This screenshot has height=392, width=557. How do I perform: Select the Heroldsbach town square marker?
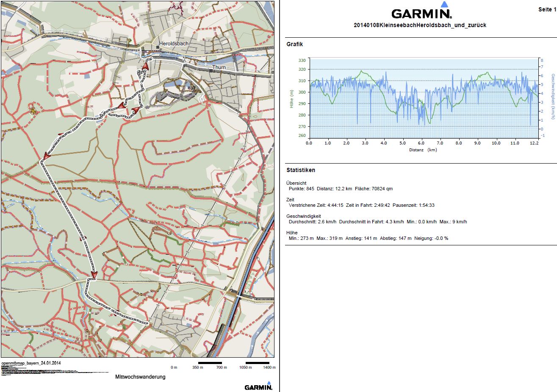coord(157,47)
